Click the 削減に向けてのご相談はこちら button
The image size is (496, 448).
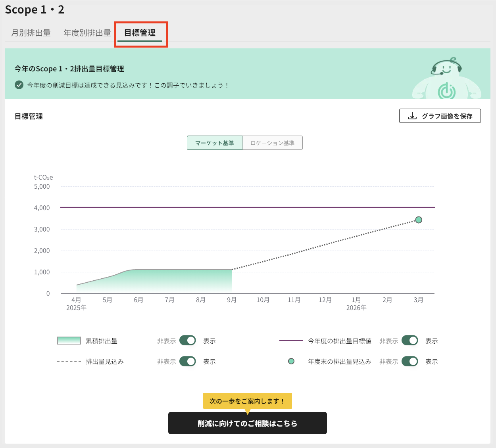[248, 423]
